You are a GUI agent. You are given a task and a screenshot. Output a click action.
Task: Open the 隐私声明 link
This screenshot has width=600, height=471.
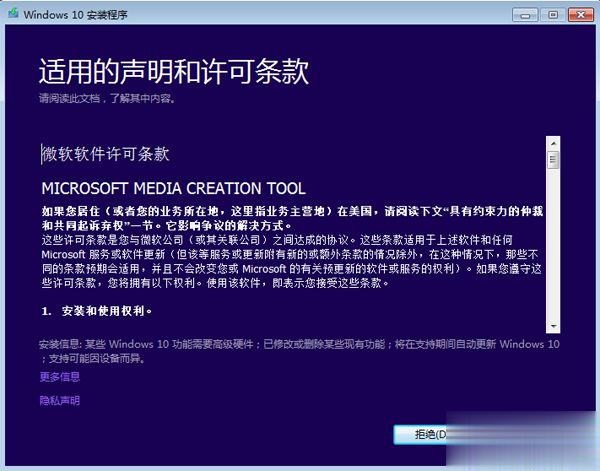pos(60,401)
